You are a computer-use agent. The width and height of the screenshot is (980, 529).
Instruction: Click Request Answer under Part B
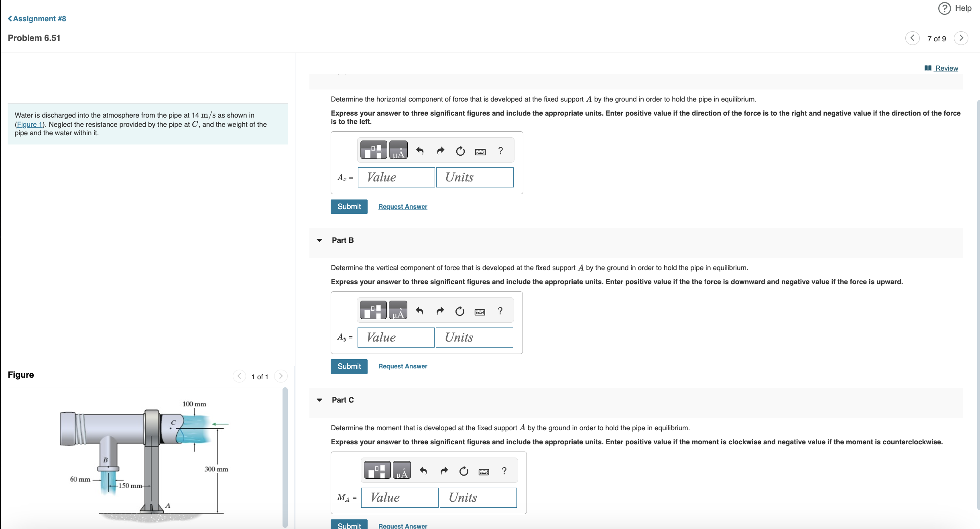coord(403,366)
